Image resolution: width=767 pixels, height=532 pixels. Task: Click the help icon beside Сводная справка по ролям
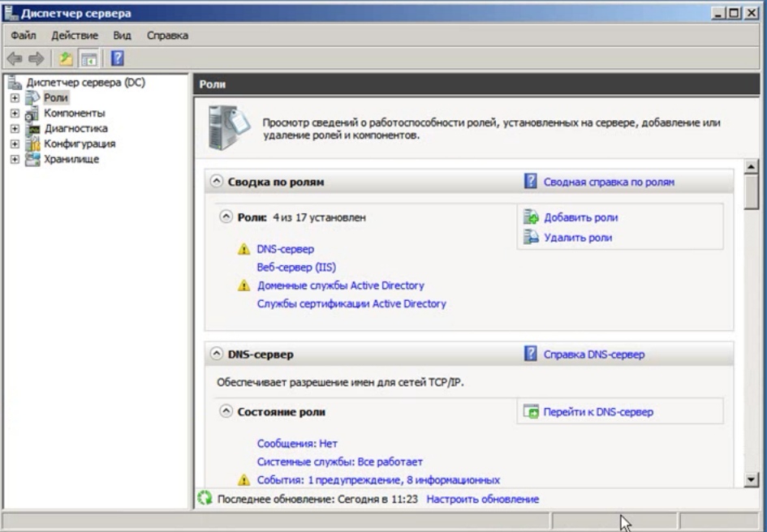(x=531, y=182)
